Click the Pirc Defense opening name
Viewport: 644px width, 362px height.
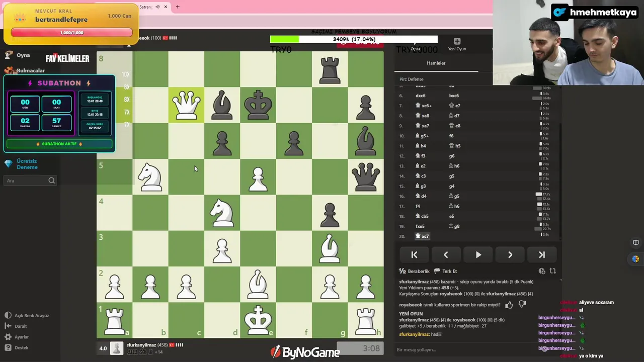point(412,79)
